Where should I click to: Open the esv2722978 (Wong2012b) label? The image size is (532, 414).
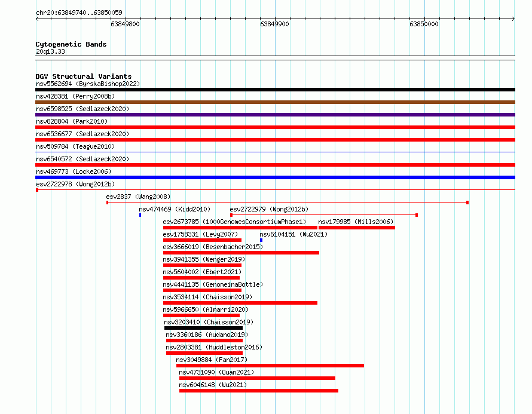(75, 184)
